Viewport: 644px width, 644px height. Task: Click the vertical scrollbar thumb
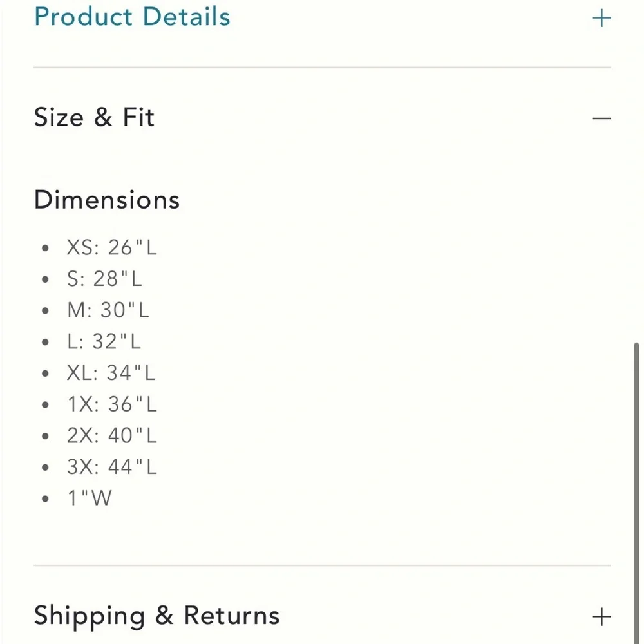[636, 492]
